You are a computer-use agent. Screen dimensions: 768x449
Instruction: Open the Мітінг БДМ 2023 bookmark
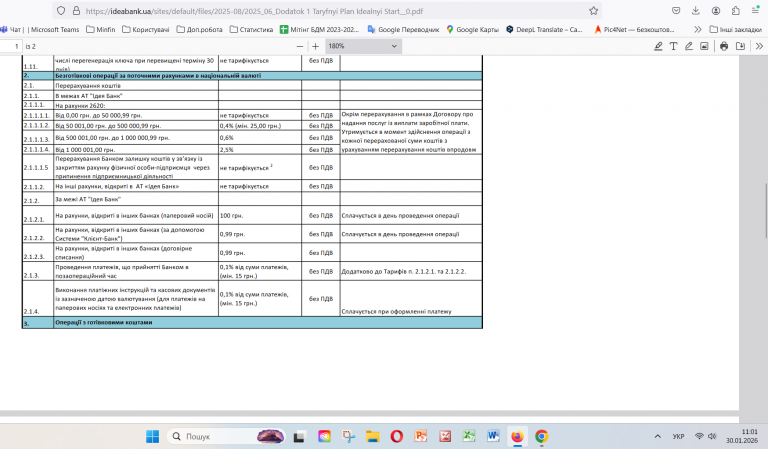[x=319, y=29]
